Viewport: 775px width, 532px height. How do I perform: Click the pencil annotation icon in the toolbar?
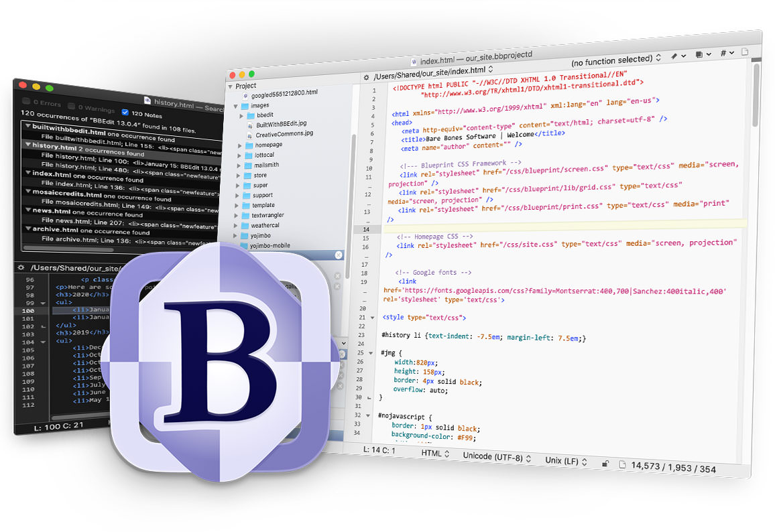pyautogui.click(x=674, y=55)
